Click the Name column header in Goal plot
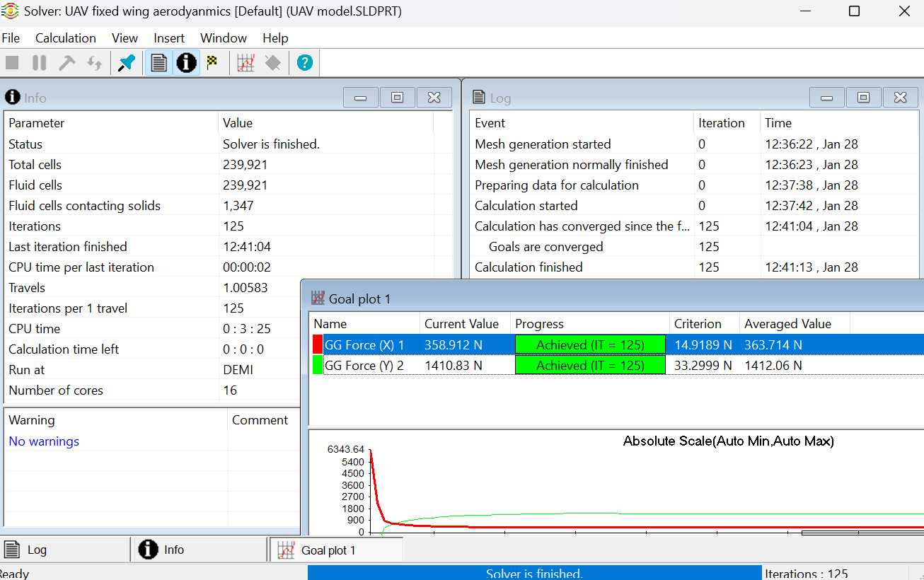Screen dimensions: 924x580 (365, 324)
